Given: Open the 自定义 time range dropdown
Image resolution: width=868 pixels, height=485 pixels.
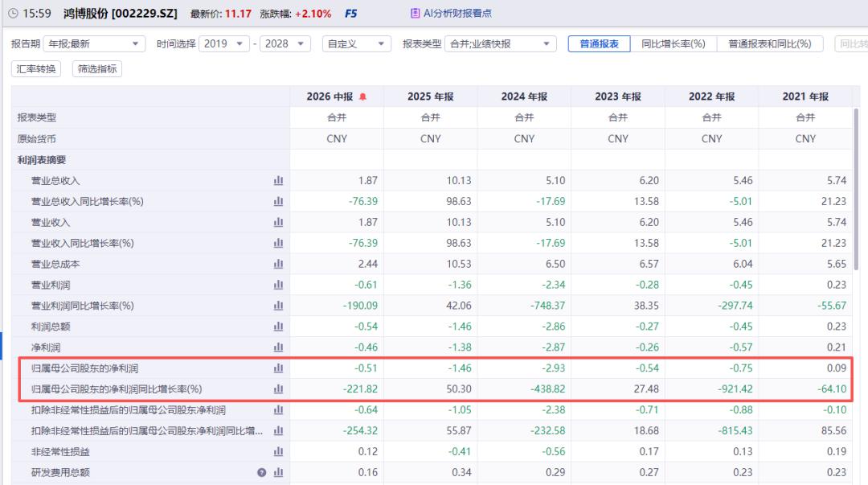Looking at the screenshot, I should pos(357,43).
